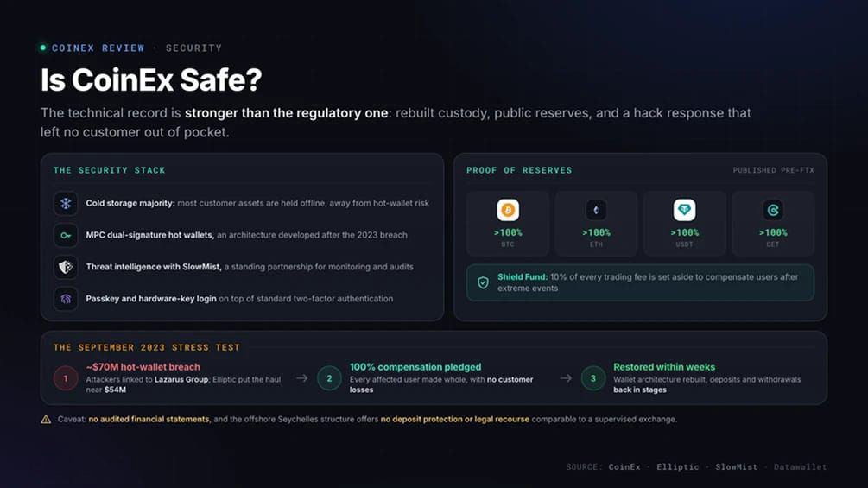
Task: Click 'Cold storage majority:' text
Action: coord(130,204)
